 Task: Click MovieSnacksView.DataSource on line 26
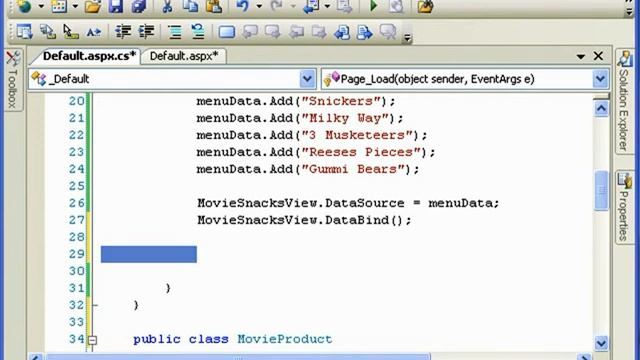pyautogui.click(x=301, y=203)
